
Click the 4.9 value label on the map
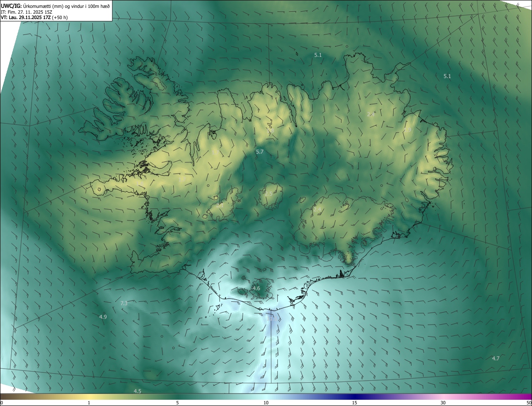point(103,317)
